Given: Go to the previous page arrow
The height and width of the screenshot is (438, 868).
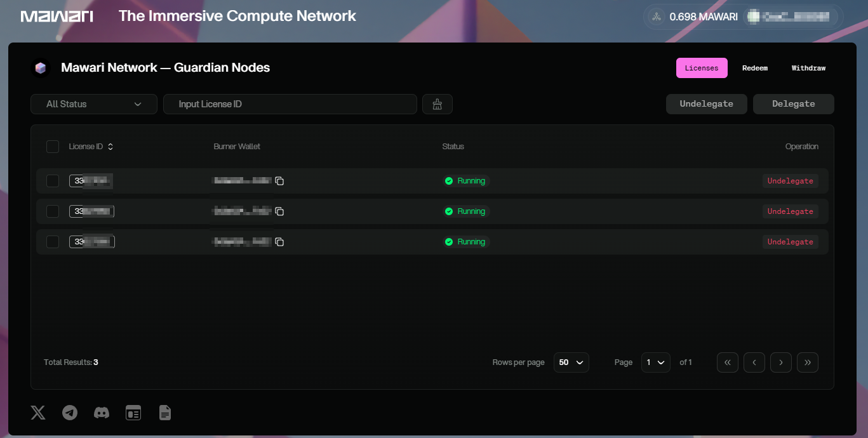Looking at the screenshot, I should coord(754,362).
